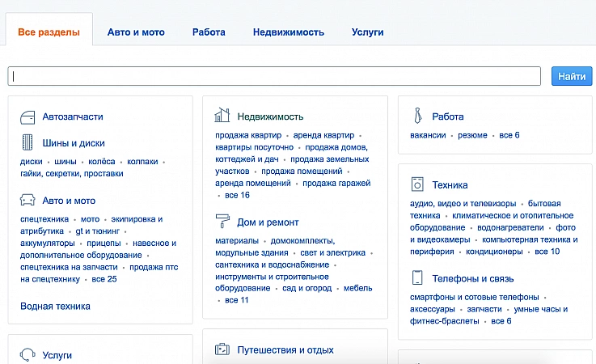This screenshot has width=596, height=364.
Task: Select the Услуги tab
Action: pyautogui.click(x=367, y=32)
